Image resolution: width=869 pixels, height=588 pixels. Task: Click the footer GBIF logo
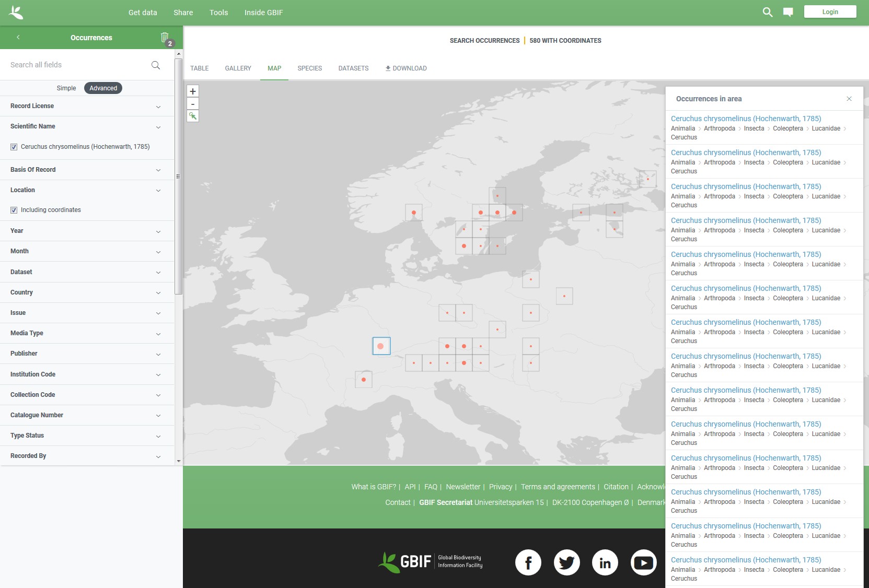click(430, 562)
